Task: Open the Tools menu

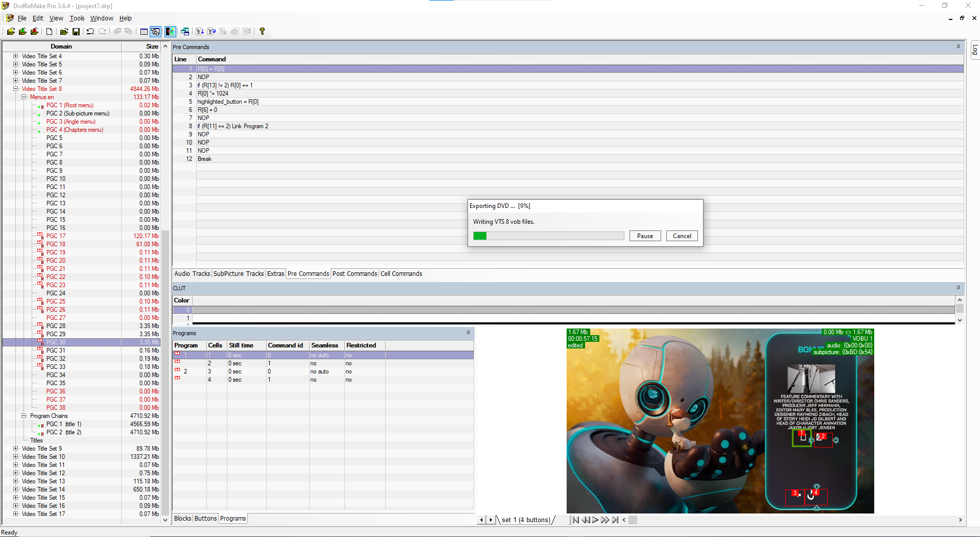Action: click(77, 18)
